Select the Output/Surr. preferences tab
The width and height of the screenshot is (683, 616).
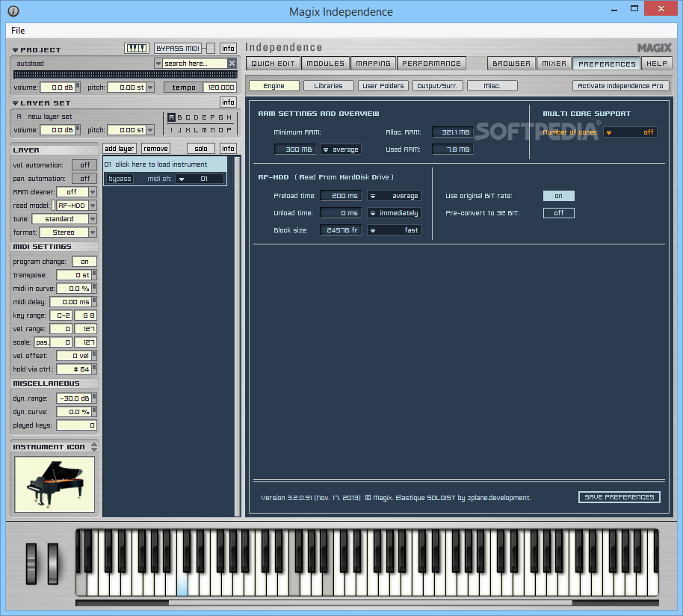(x=437, y=86)
